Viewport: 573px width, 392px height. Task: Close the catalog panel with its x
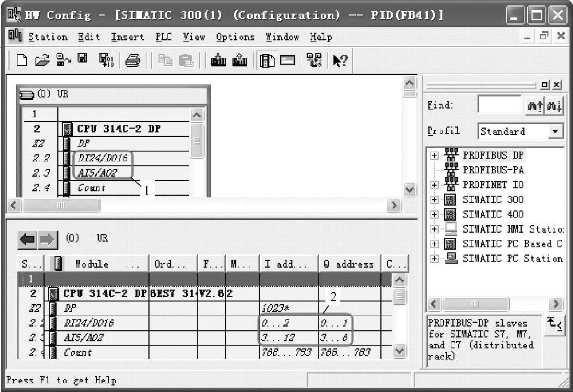coord(557,85)
